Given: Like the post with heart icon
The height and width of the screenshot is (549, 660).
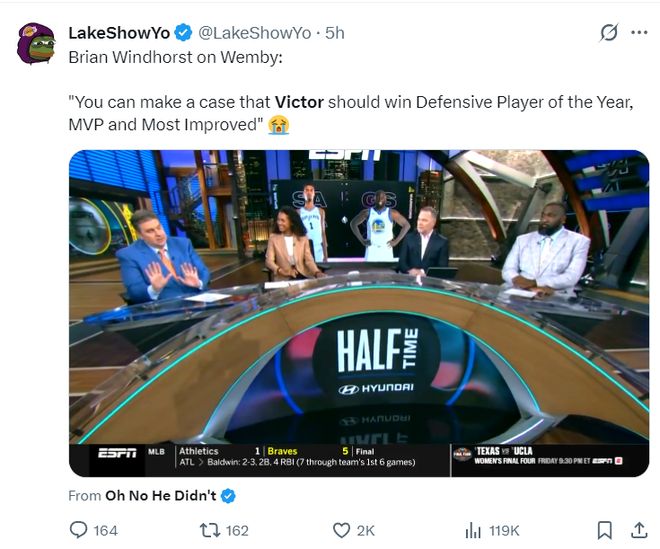Looking at the screenshot, I should [341, 530].
